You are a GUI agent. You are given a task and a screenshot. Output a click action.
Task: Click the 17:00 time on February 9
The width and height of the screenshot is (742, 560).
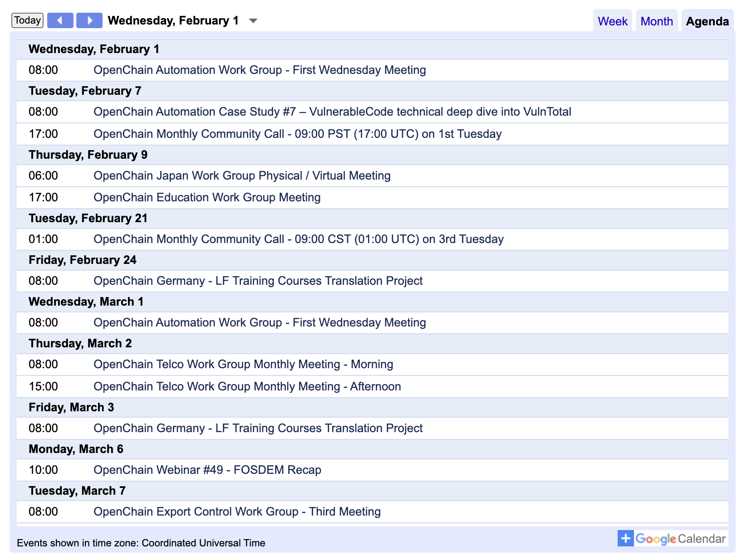(43, 198)
